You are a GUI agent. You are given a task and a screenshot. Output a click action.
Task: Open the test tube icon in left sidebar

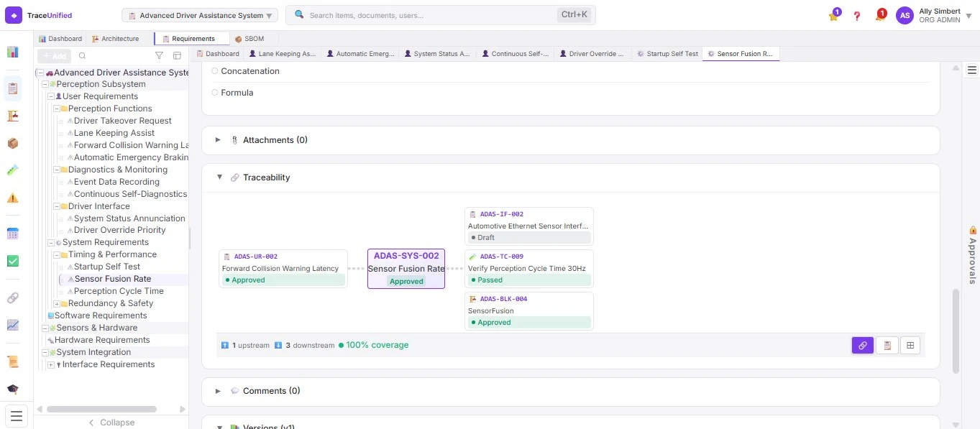[13, 170]
